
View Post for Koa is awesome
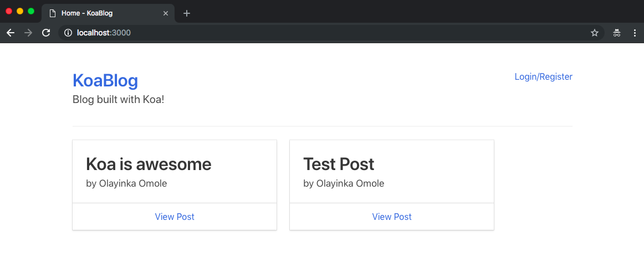[175, 217]
